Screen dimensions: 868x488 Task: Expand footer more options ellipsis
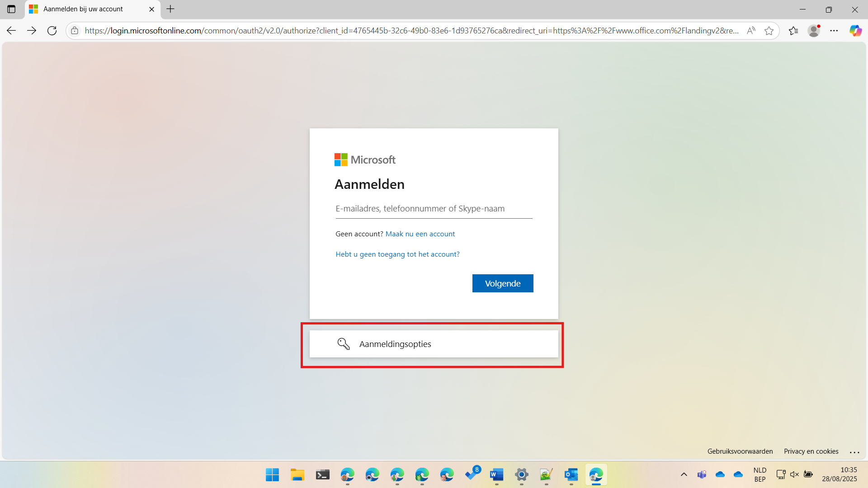(x=854, y=452)
